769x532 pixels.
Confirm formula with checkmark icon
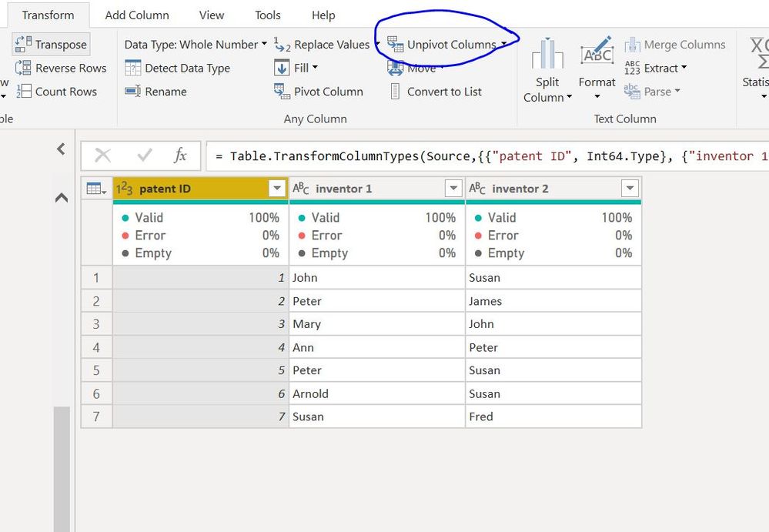click(x=144, y=156)
